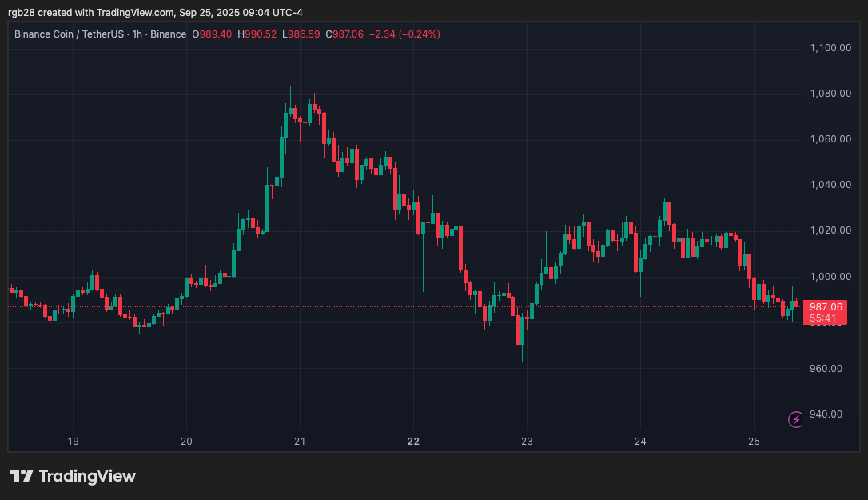868x500 pixels.
Task: Select the 25 date on the time axis
Action: tap(753, 441)
